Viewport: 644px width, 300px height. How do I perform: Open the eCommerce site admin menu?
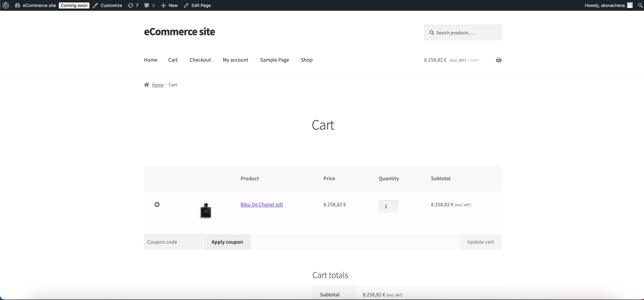pyautogui.click(x=35, y=5)
